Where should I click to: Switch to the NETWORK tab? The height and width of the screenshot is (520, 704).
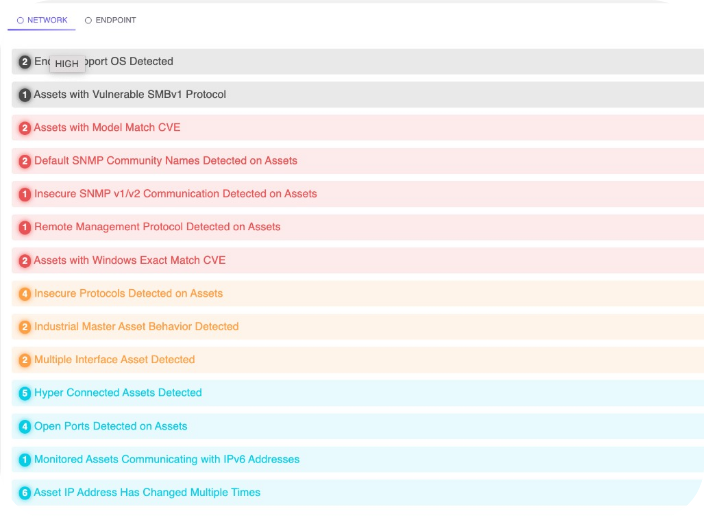click(x=42, y=20)
